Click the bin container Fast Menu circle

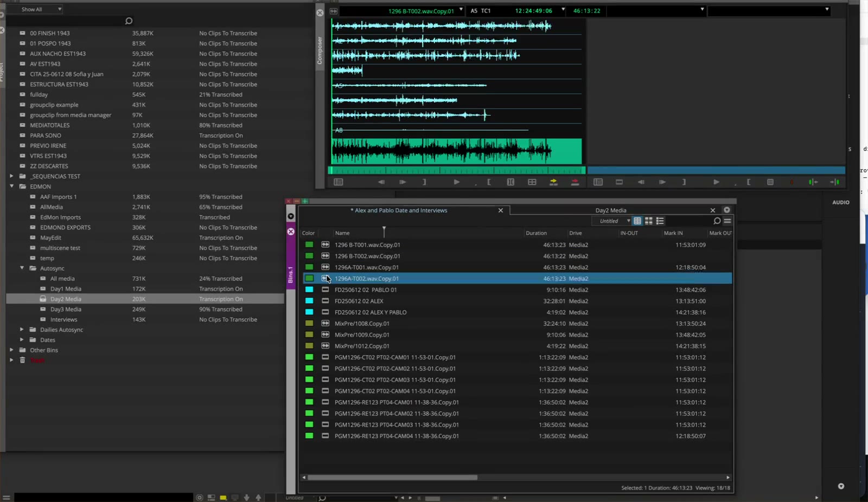click(727, 210)
